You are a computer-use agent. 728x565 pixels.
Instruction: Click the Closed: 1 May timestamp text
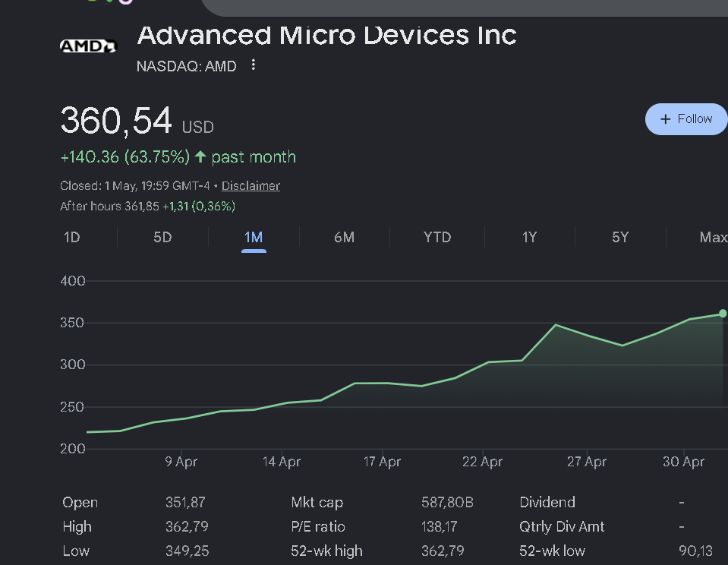[135, 186]
